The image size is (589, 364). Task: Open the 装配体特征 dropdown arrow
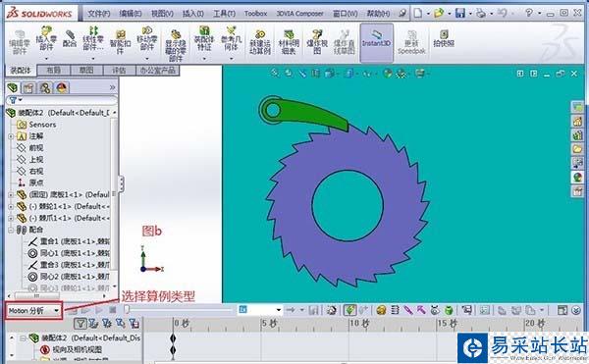[204, 59]
